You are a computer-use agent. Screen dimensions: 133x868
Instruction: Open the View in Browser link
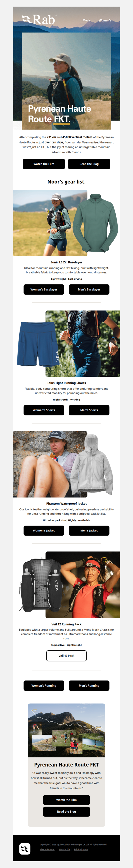pos(47,849)
